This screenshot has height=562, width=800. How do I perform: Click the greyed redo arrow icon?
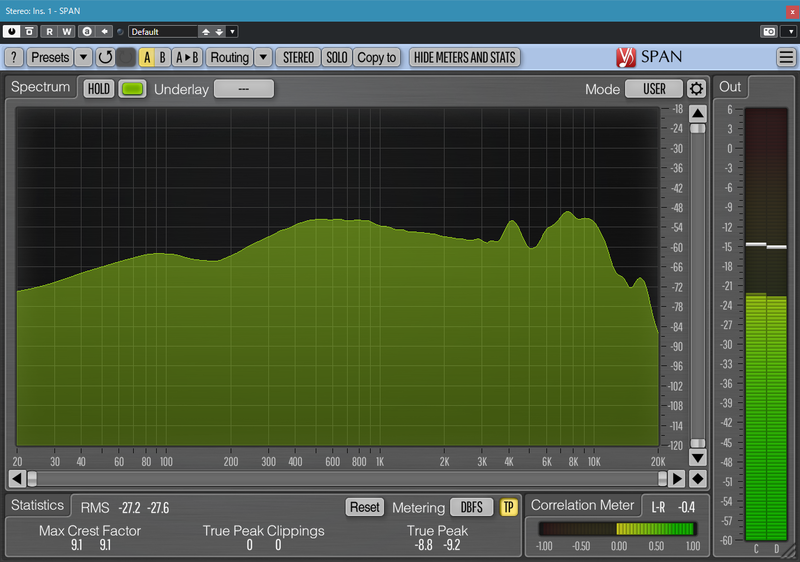[x=126, y=58]
